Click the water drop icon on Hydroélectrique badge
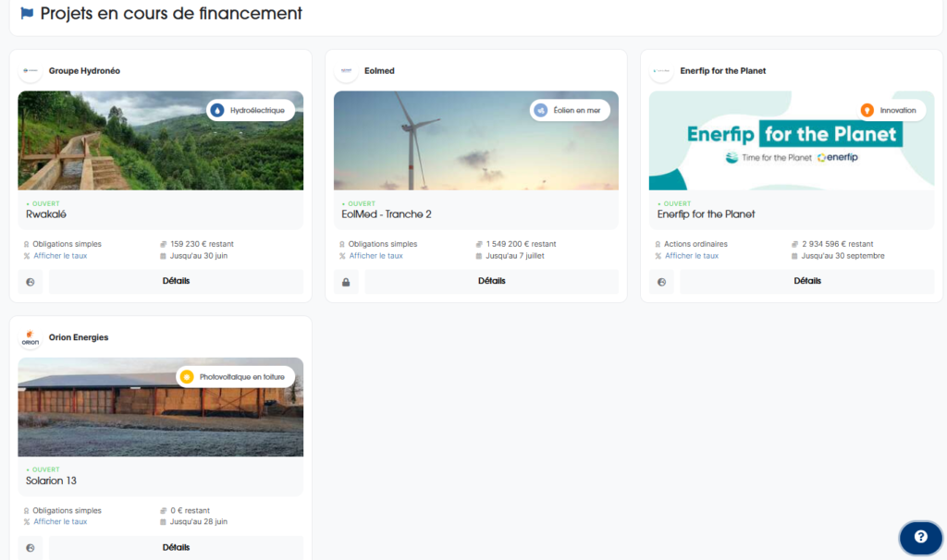The width and height of the screenshot is (947, 560). pyautogui.click(x=217, y=111)
